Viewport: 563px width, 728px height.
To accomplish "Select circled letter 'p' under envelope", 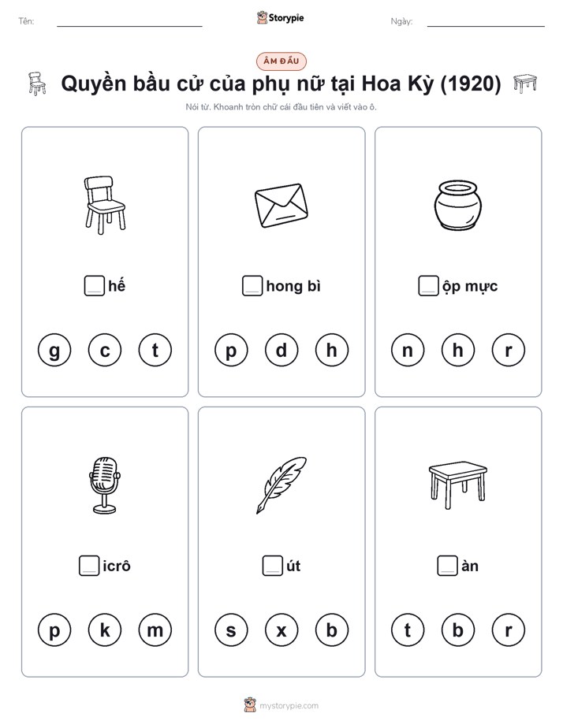I will [x=231, y=350].
